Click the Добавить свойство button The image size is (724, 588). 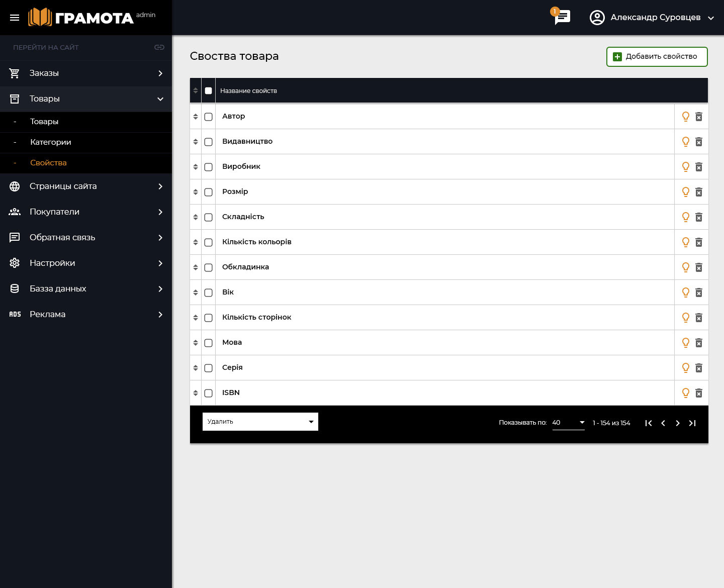tap(657, 57)
